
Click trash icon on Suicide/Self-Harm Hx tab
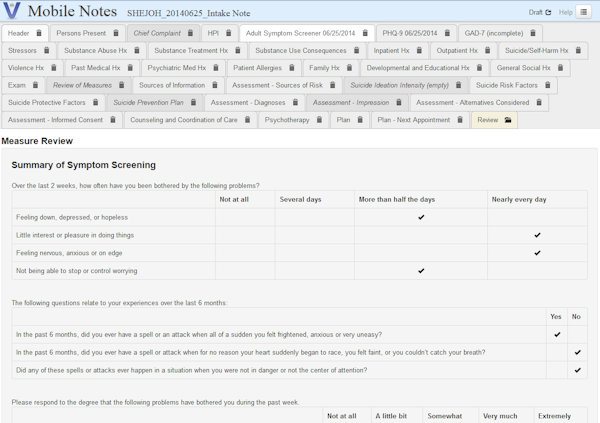point(578,50)
